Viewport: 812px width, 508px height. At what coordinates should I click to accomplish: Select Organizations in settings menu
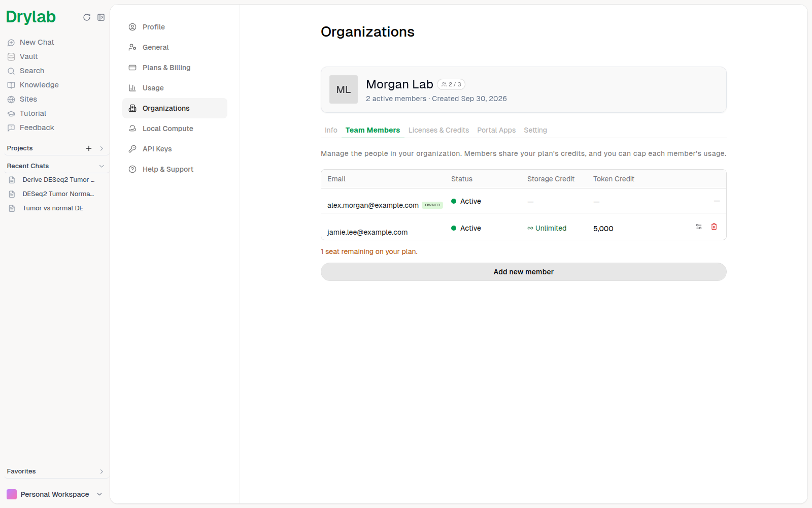pos(175,108)
